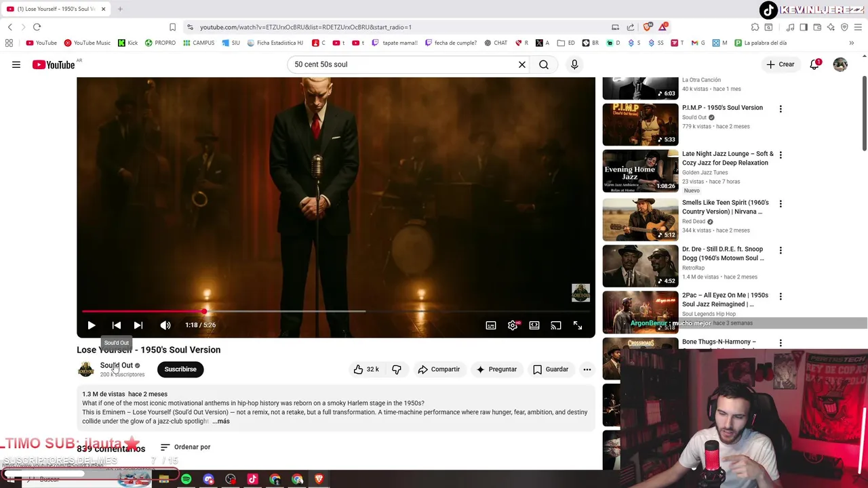The height and width of the screenshot is (488, 868).
Task: Cast the video to a TV
Action: pyautogui.click(x=556, y=325)
